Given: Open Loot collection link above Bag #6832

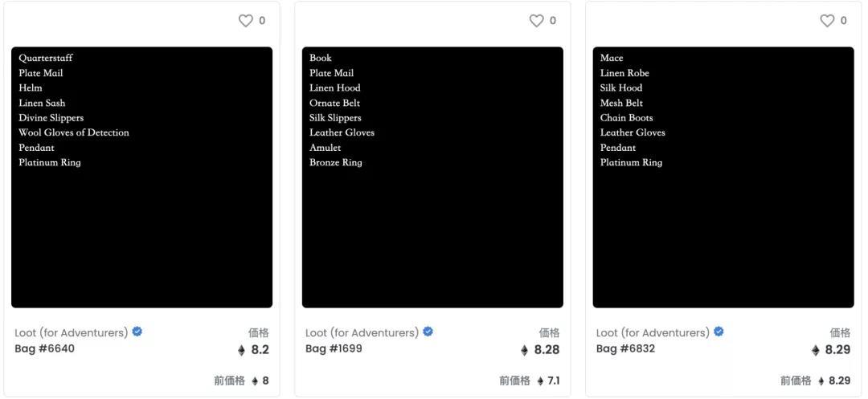Looking at the screenshot, I should click(653, 332).
